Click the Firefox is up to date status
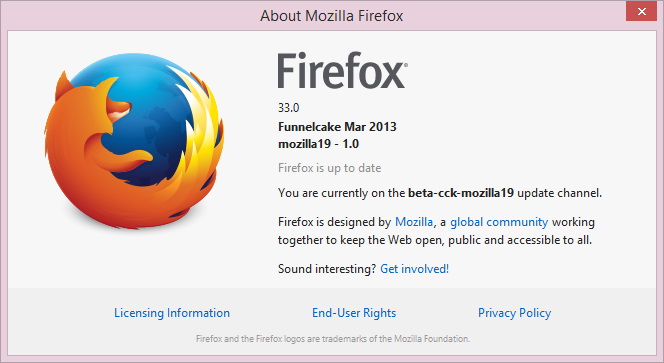This screenshot has width=664, height=363. click(329, 168)
